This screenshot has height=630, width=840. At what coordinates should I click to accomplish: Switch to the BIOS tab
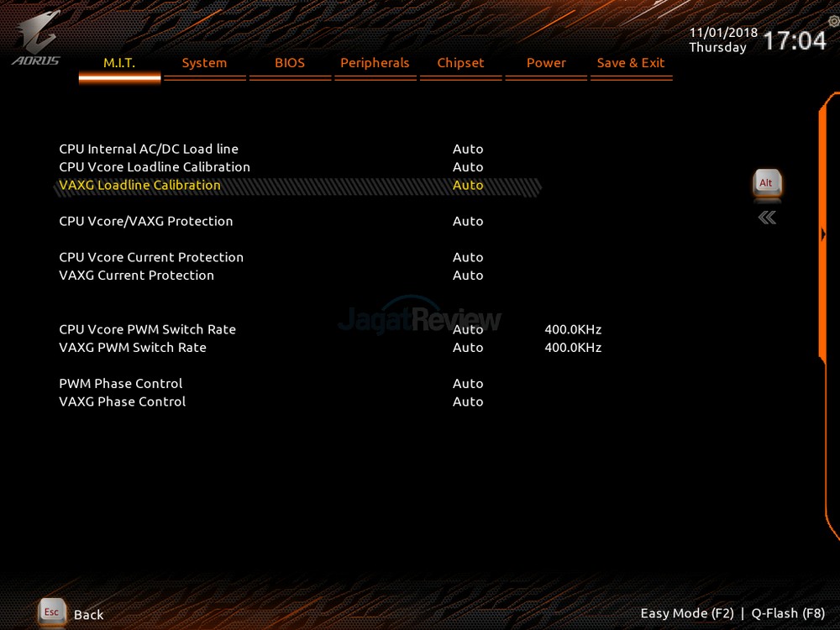click(x=290, y=63)
